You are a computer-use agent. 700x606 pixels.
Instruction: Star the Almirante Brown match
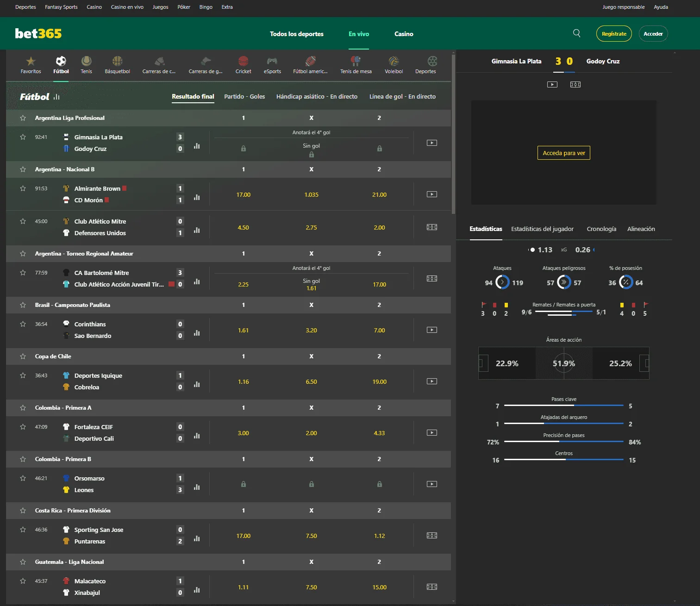coord(23,188)
